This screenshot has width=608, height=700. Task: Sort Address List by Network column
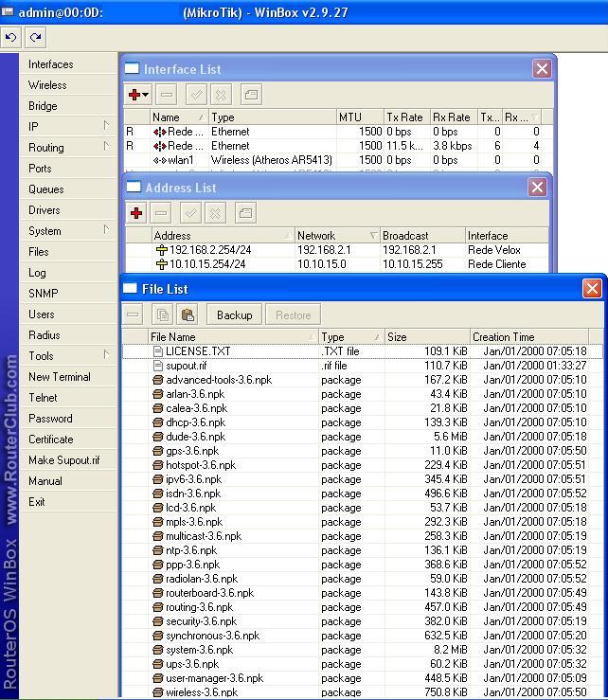[x=336, y=235]
